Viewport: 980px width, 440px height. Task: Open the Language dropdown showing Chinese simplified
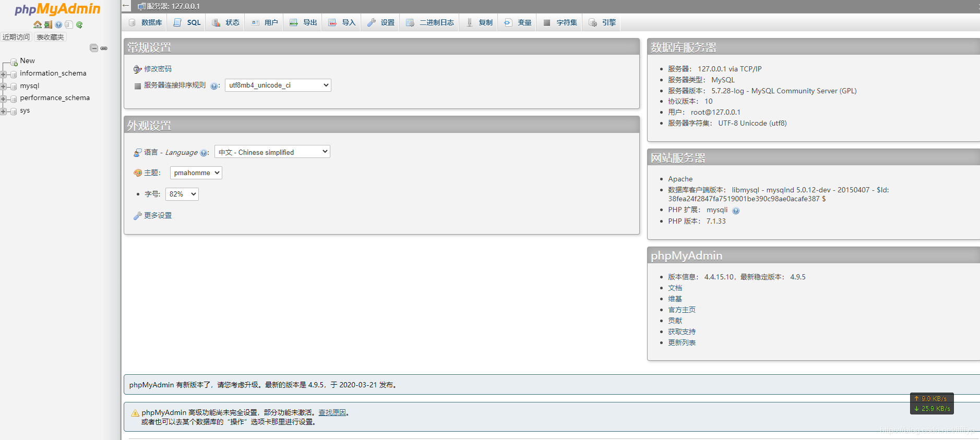tap(272, 152)
